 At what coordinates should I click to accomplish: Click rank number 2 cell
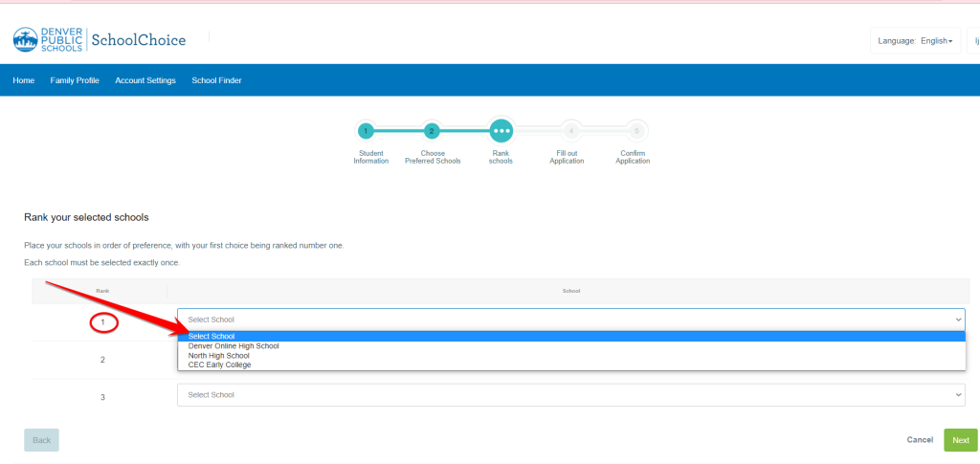click(102, 360)
